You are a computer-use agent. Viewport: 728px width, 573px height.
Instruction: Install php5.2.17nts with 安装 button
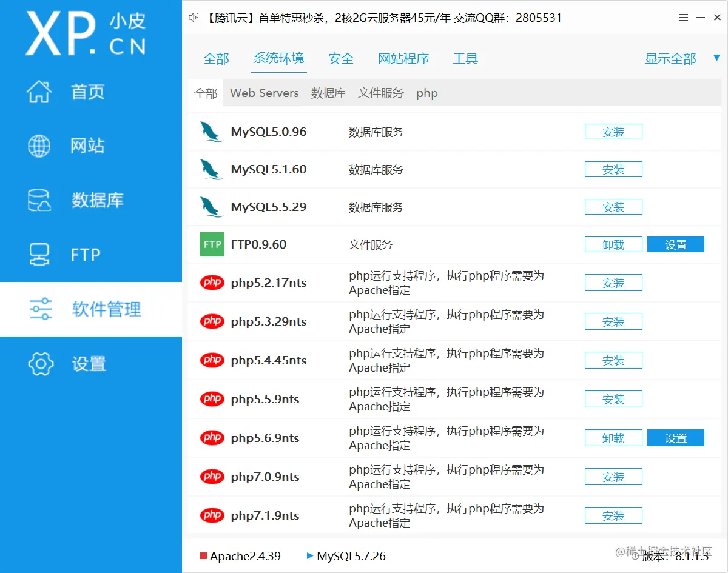coord(613,283)
